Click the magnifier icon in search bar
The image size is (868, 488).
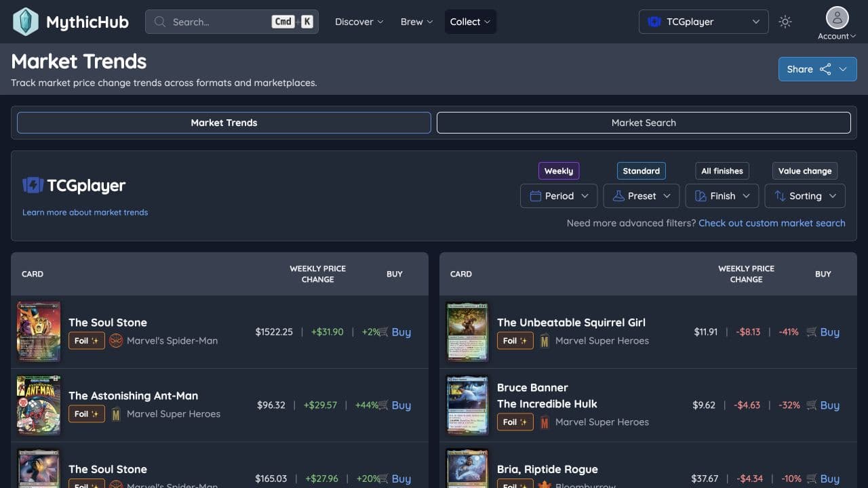pyautogui.click(x=160, y=22)
